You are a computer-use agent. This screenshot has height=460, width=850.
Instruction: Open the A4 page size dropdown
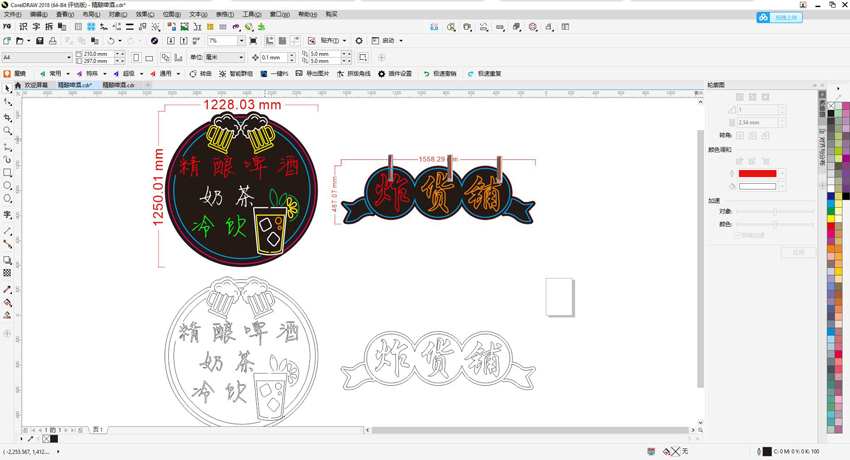click(69, 57)
